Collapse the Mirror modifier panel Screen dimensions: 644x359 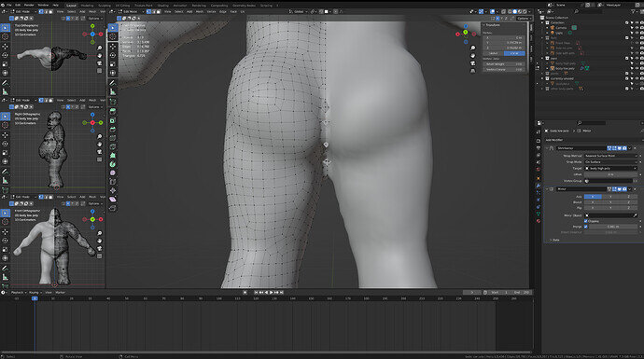coord(547,189)
